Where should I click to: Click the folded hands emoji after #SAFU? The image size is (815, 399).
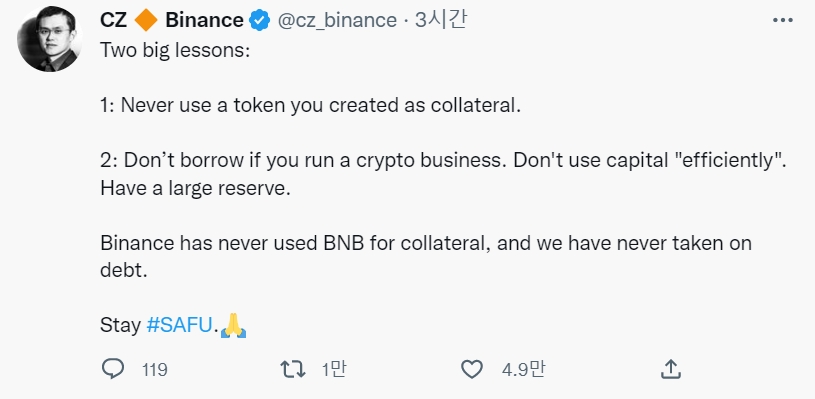(233, 326)
